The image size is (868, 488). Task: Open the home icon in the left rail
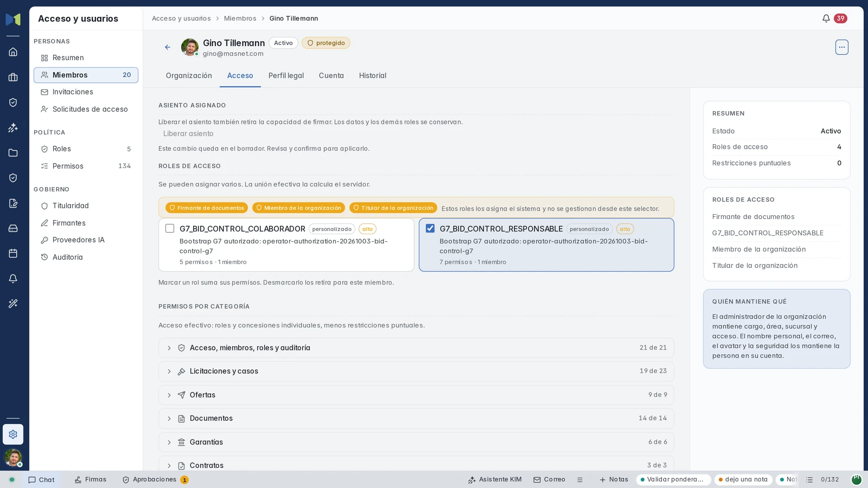(x=13, y=52)
